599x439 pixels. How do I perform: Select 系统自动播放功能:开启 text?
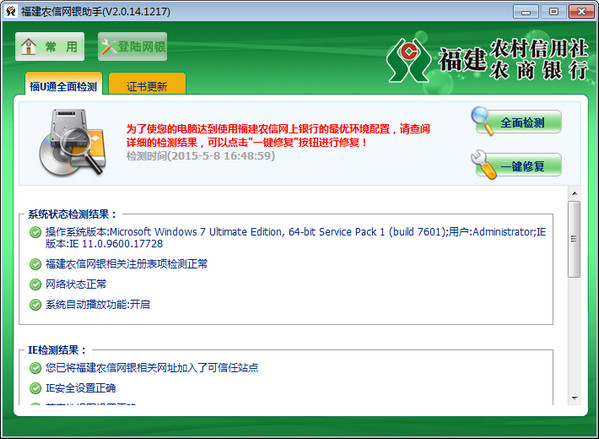pyautogui.click(x=98, y=304)
